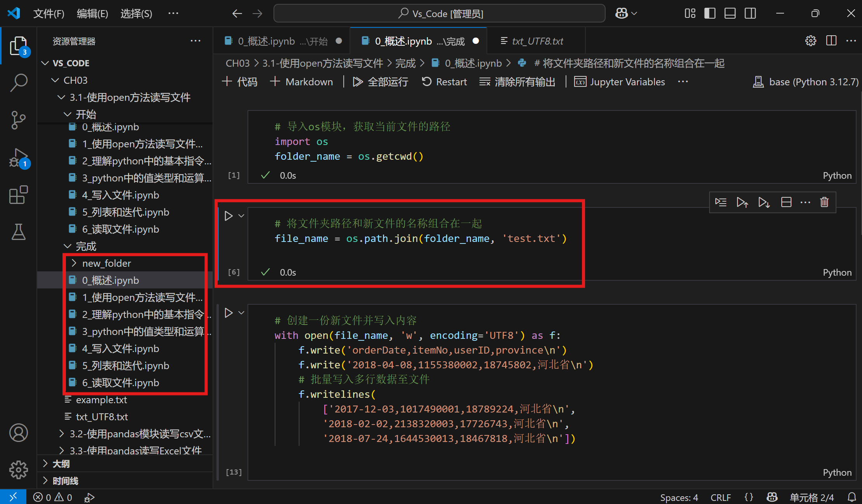The width and height of the screenshot is (862, 504).
Task: Open the errors and warnings status item
Action: coord(53,497)
